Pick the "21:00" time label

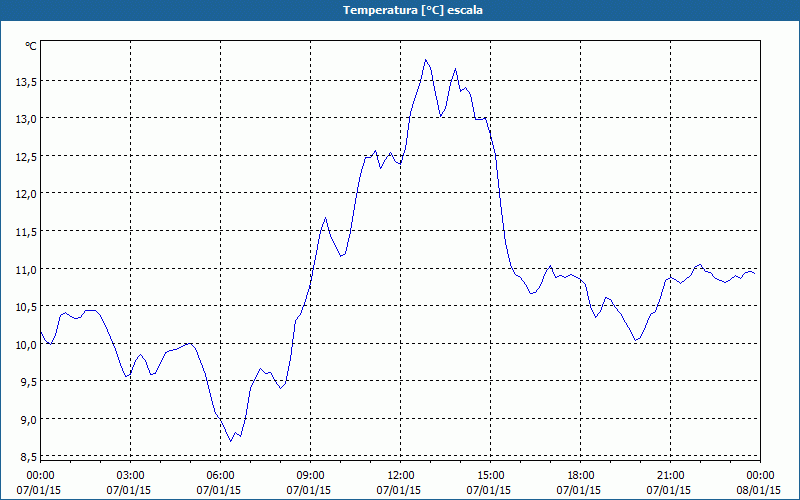click(670, 476)
